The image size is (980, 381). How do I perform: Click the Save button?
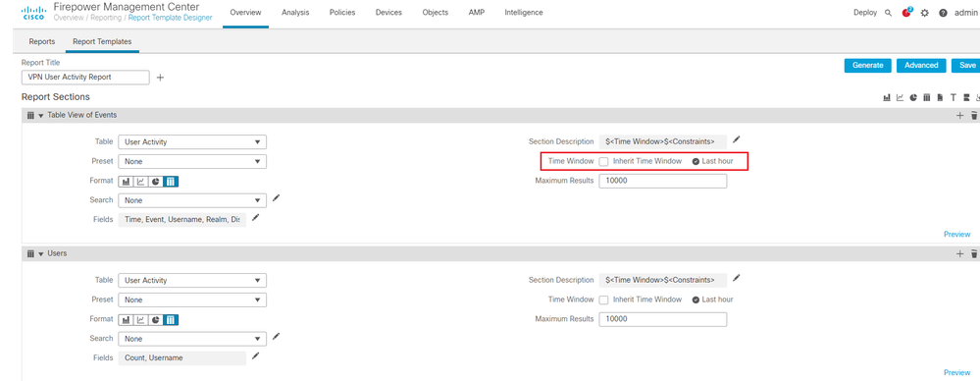pos(966,65)
